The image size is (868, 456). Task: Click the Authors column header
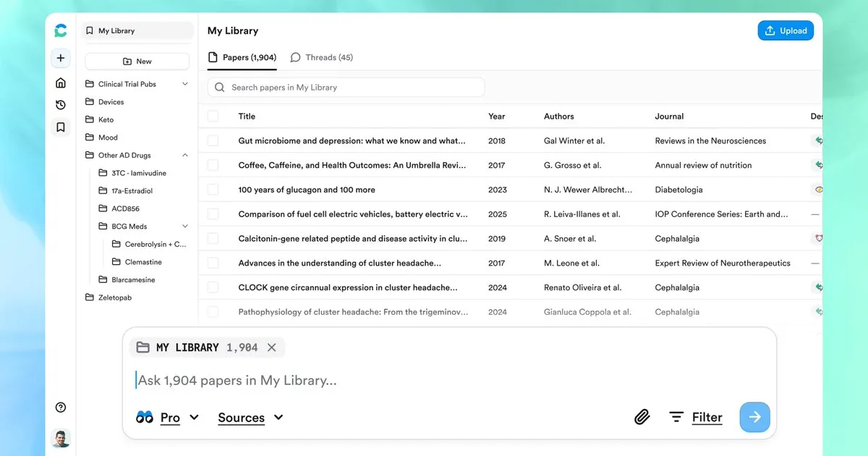tap(558, 116)
